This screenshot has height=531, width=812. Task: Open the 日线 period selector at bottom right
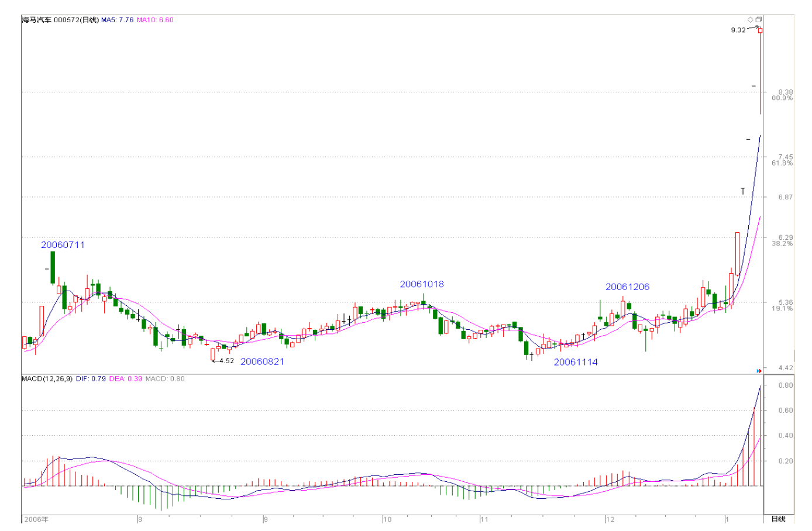[779, 519]
